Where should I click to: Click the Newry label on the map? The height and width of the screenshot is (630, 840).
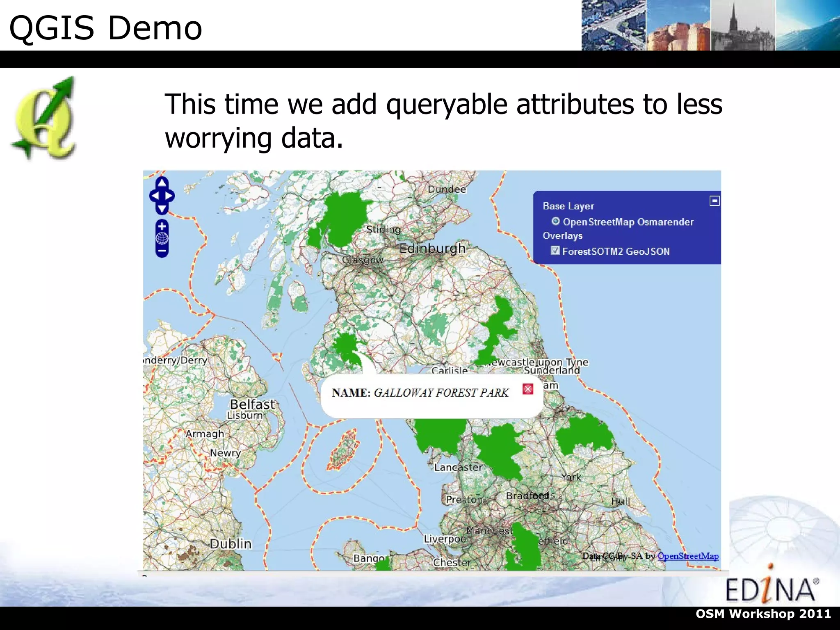pos(225,453)
